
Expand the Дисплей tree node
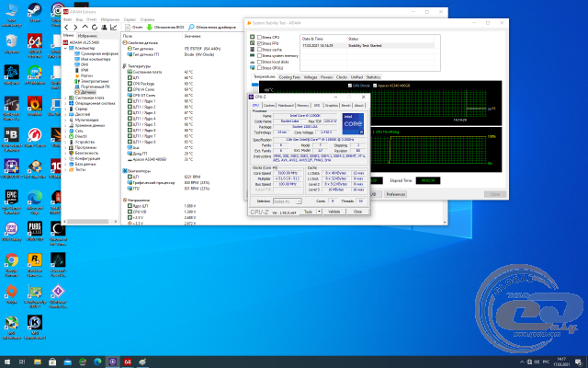tap(66, 114)
